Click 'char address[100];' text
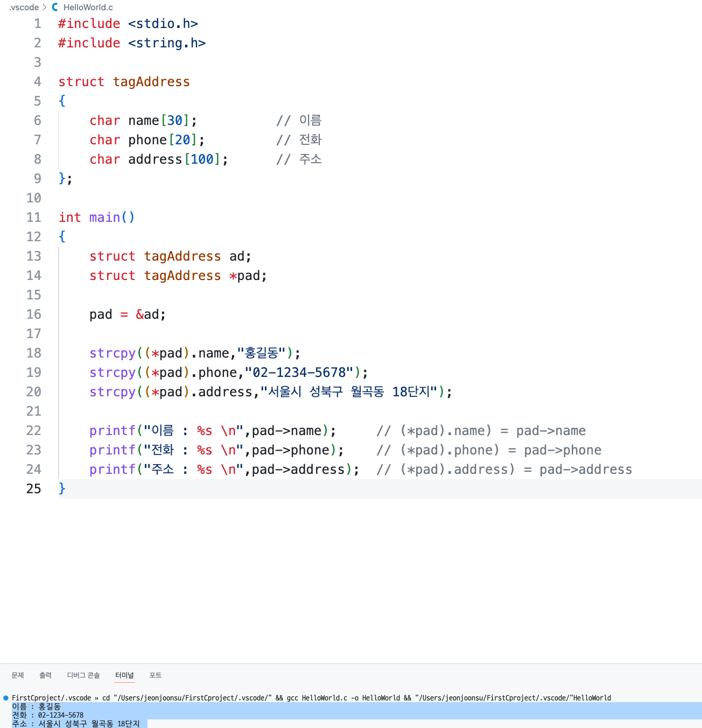This screenshot has height=728, width=702. click(159, 159)
